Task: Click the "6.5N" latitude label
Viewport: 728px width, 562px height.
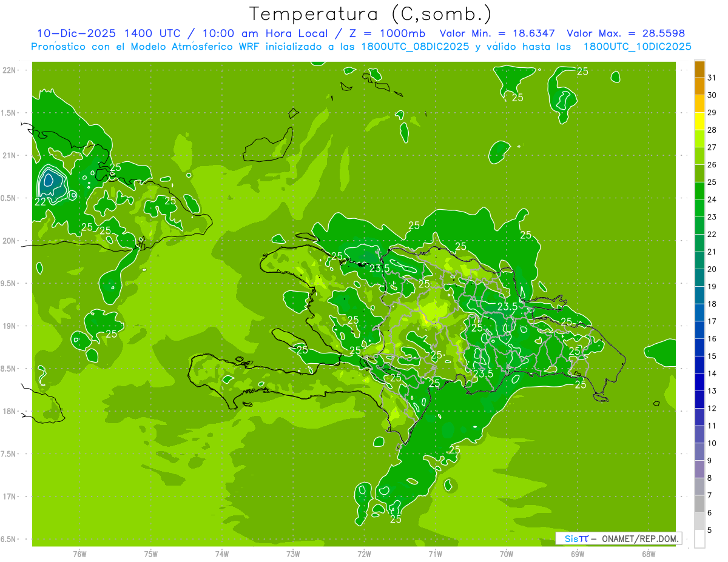Action: point(9,540)
